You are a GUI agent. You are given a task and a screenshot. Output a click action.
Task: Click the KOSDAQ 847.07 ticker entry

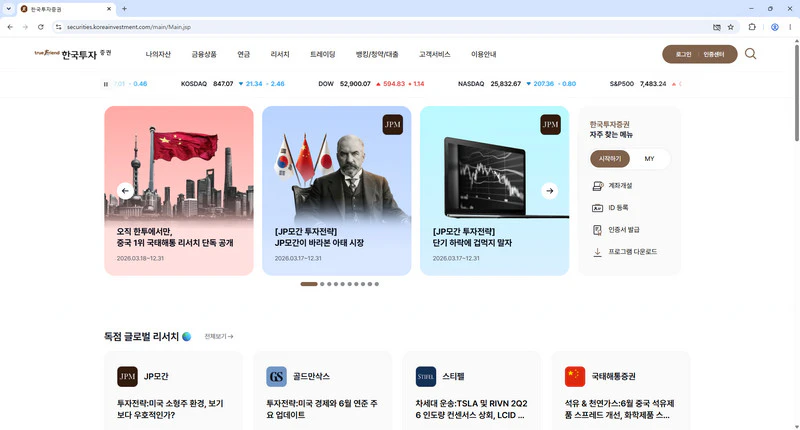click(232, 84)
